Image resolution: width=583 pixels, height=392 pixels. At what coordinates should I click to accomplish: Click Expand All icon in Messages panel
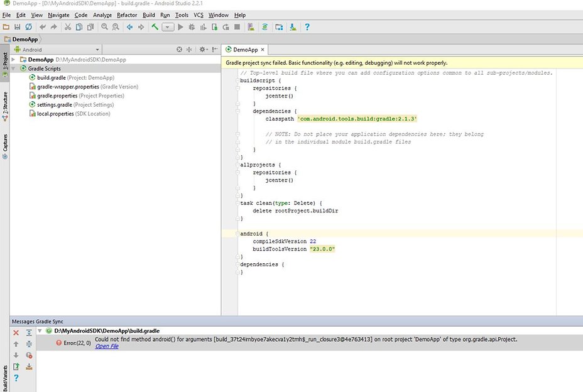[x=29, y=333]
